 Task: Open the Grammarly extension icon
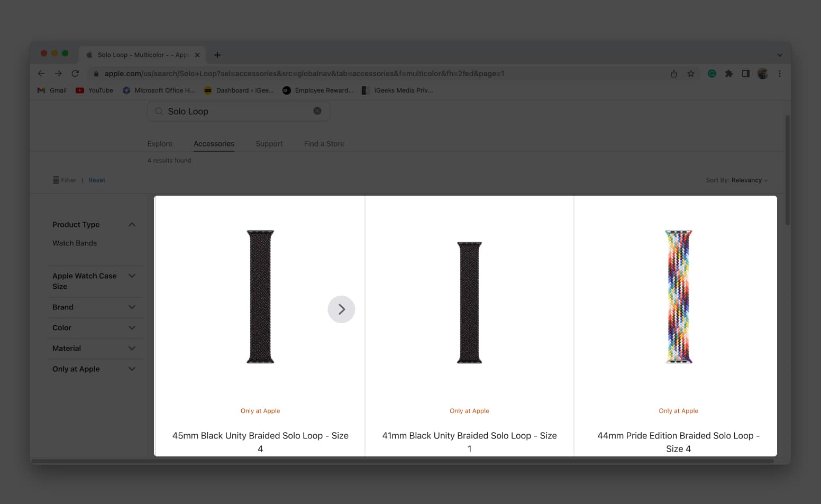point(712,74)
